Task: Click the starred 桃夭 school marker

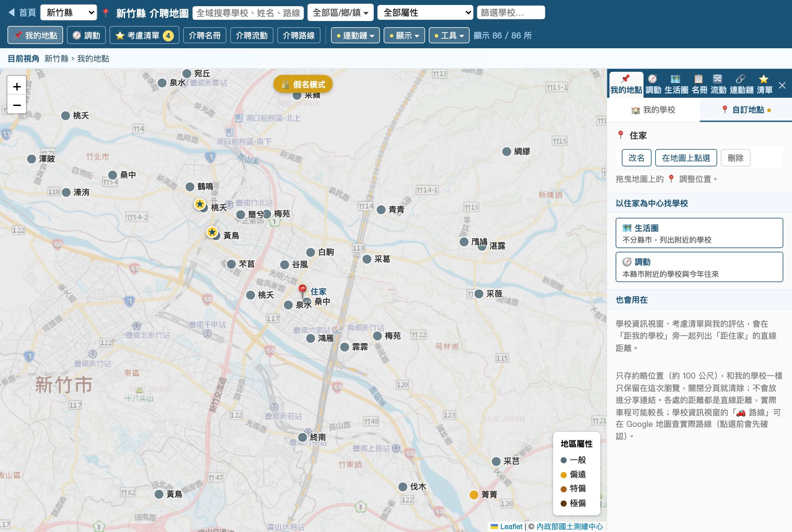Action: [x=200, y=204]
